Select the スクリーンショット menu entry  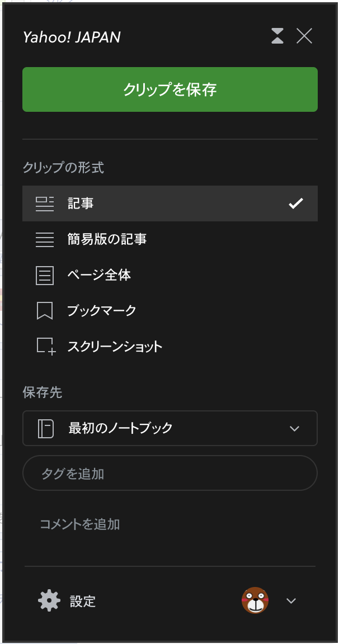pyautogui.click(x=124, y=346)
